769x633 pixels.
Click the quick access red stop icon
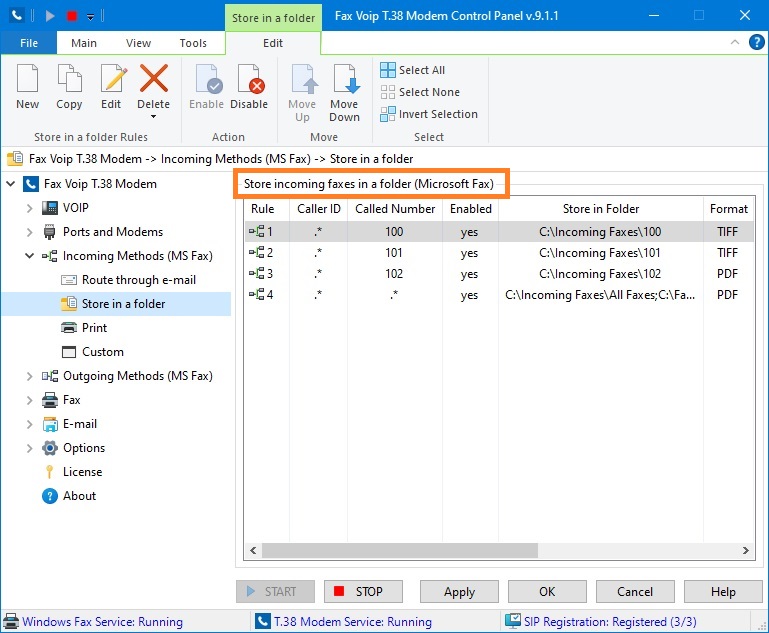[72, 16]
